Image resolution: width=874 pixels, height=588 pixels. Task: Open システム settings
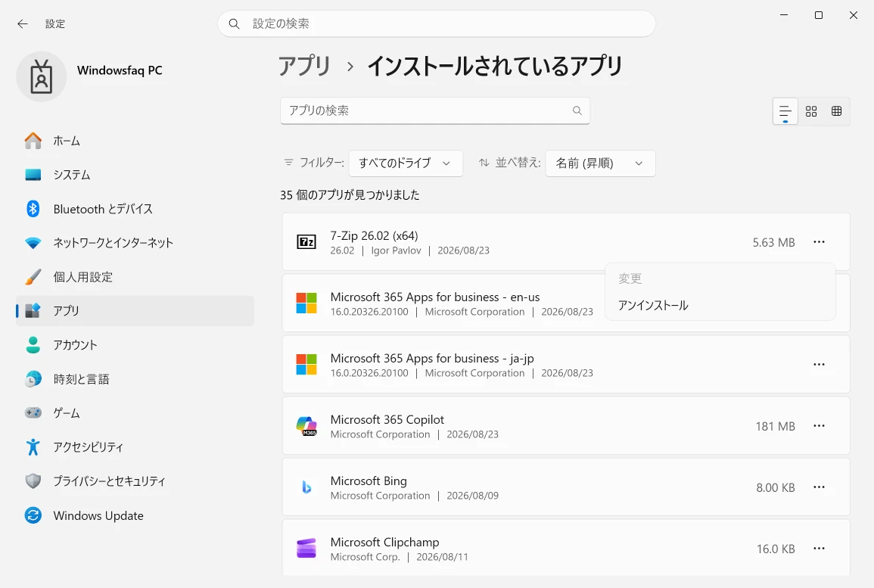135,175
